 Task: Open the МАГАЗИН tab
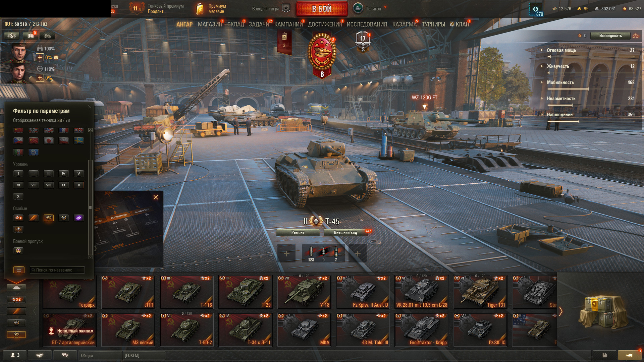[210, 24]
